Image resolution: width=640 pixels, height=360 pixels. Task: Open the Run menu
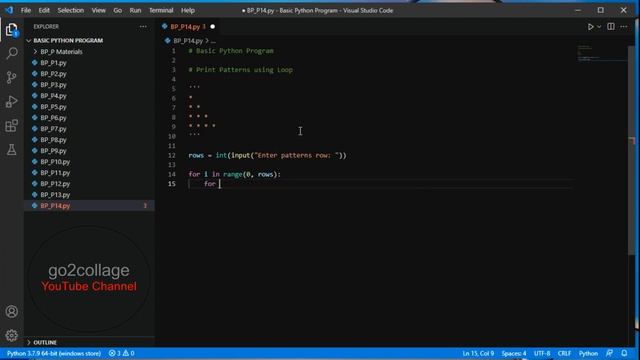(x=135, y=10)
